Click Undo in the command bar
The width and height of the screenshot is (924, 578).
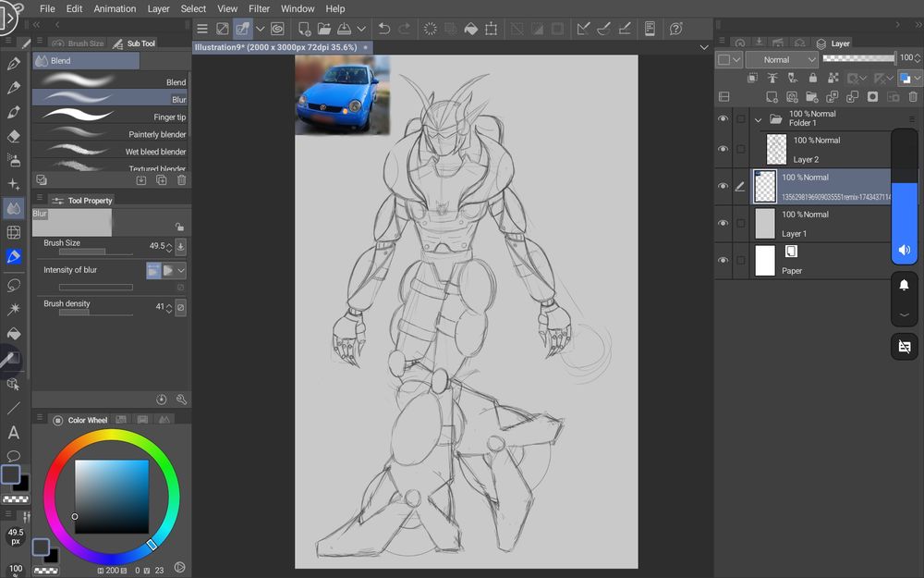[x=384, y=29]
